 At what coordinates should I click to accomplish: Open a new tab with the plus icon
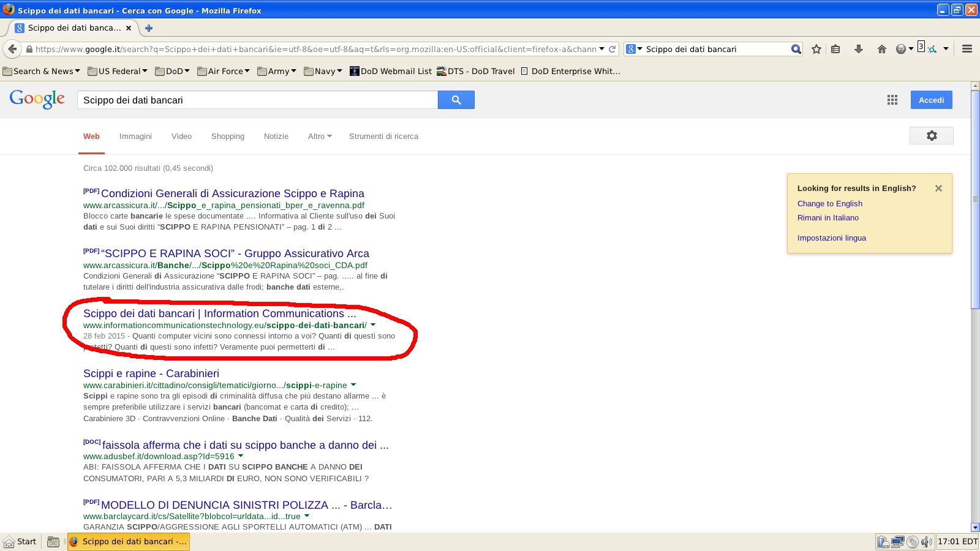coord(148,28)
